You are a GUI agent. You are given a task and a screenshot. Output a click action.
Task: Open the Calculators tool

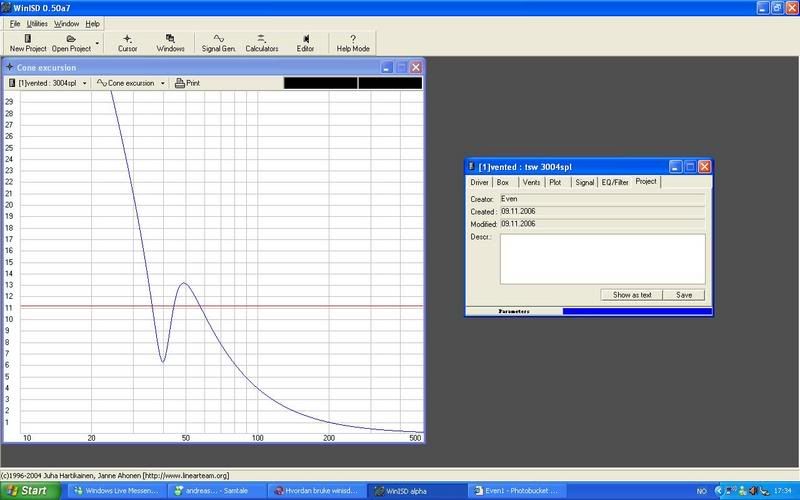[x=262, y=42]
